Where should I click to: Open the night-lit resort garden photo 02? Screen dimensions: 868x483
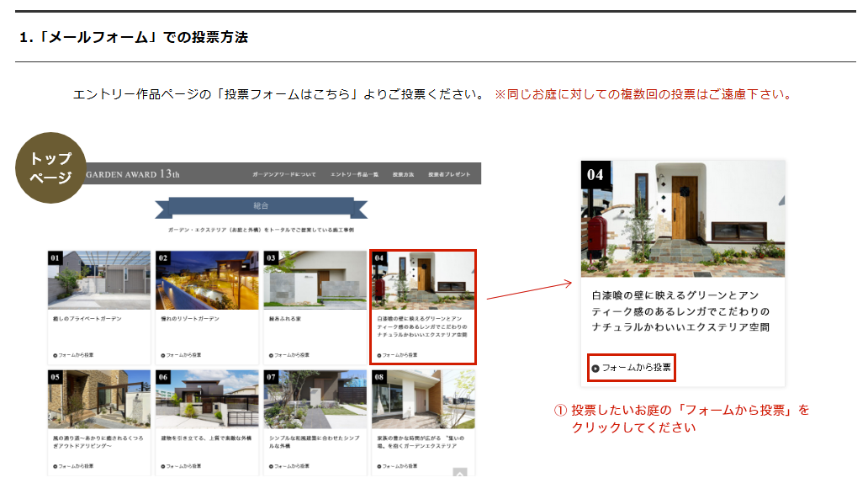(207, 282)
